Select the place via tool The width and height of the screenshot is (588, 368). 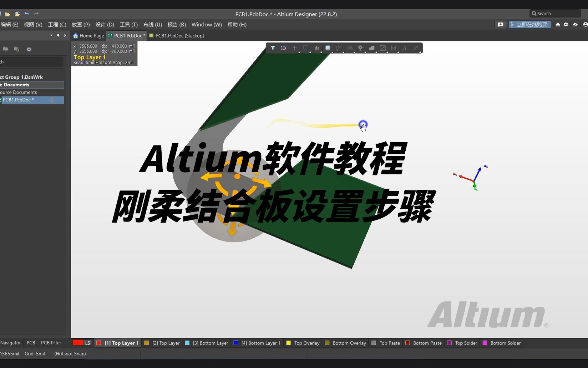click(361, 48)
